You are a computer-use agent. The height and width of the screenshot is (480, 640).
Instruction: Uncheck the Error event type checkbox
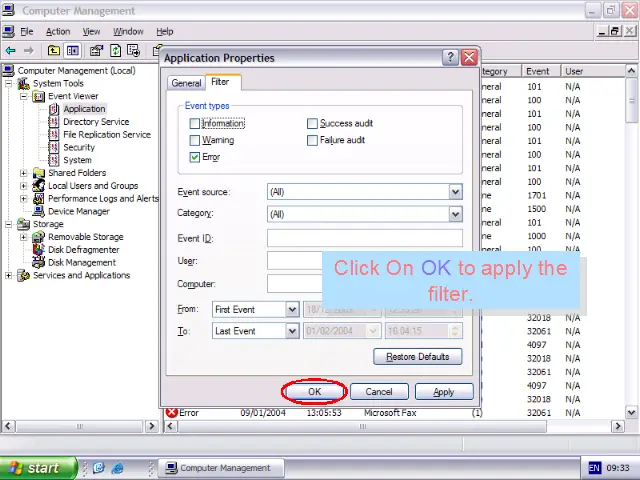tap(195, 157)
